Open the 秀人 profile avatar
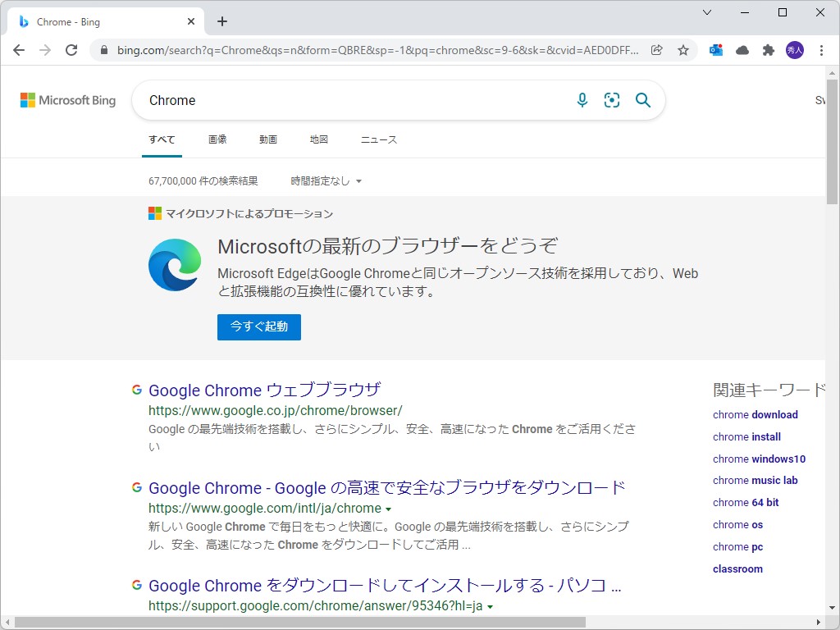840x630 pixels. [795, 50]
